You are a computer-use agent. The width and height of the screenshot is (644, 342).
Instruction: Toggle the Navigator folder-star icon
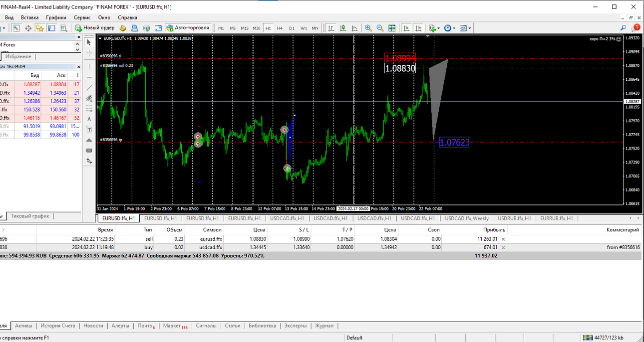tap(40, 28)
